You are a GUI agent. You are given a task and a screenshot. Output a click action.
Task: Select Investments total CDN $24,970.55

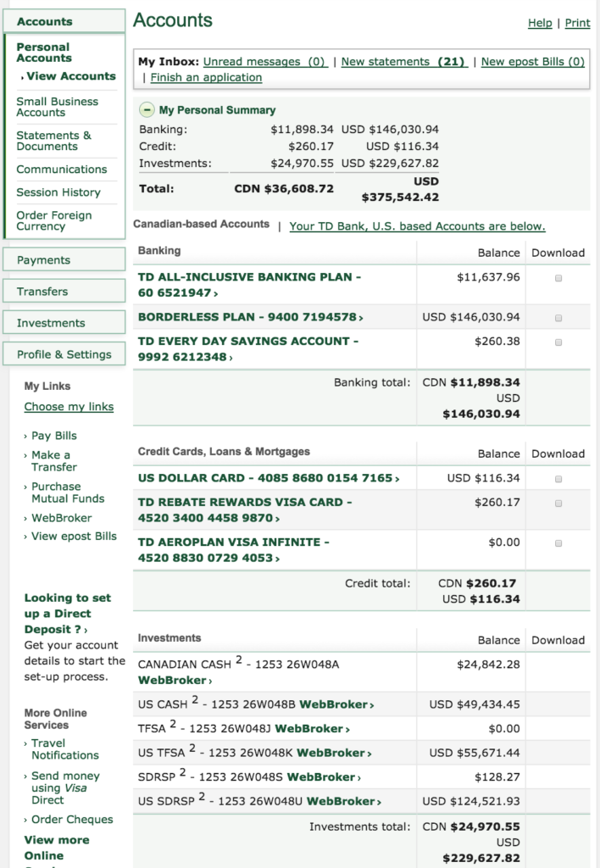[471, 826]
